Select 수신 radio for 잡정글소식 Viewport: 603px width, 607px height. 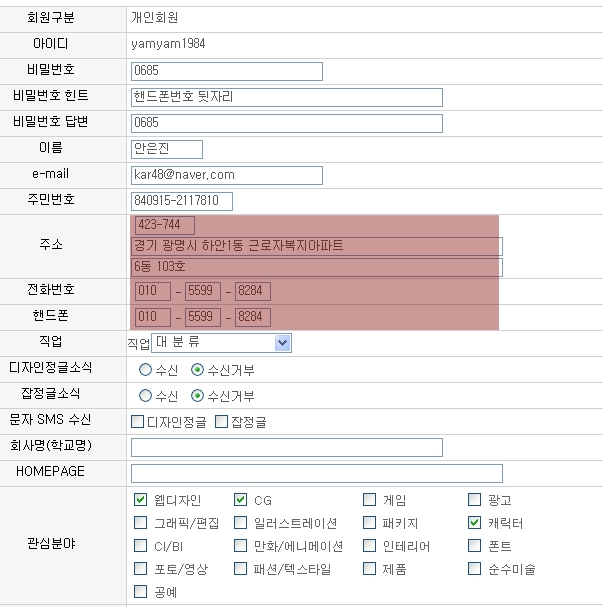pos(145,396)
